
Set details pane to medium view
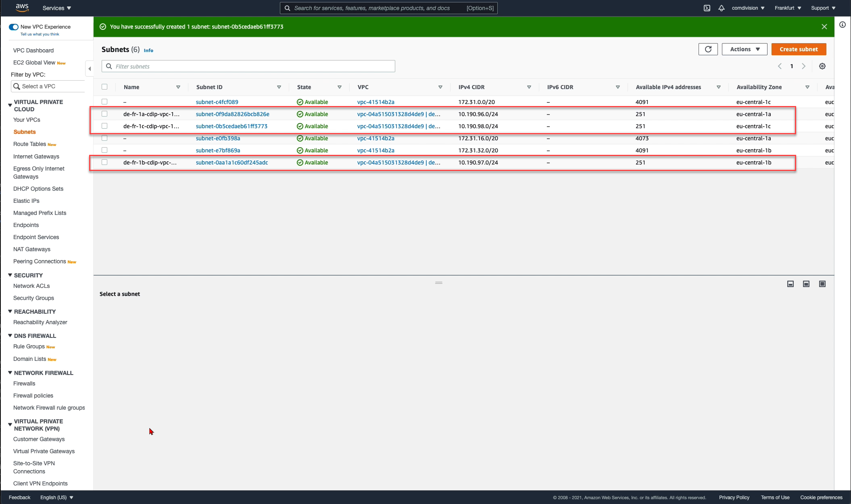pos(806,284)
